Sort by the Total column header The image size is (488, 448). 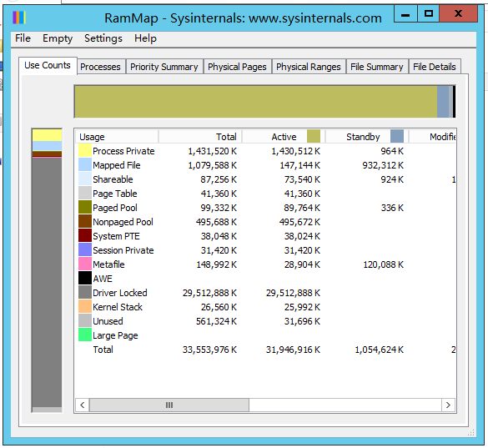pyautogui.click(x=200, y=137)
